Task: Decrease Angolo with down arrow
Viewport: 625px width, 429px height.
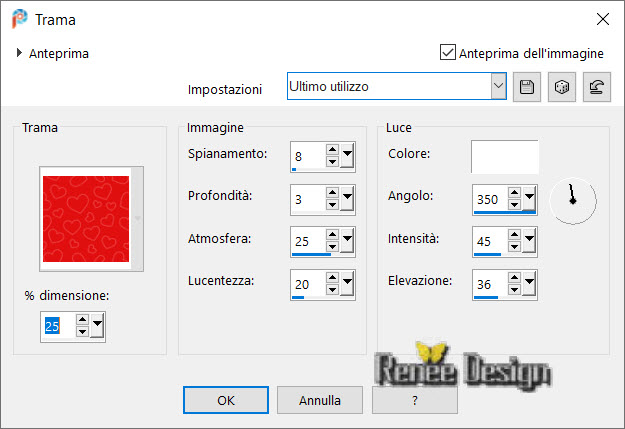Action: click(x=515, y=205)
